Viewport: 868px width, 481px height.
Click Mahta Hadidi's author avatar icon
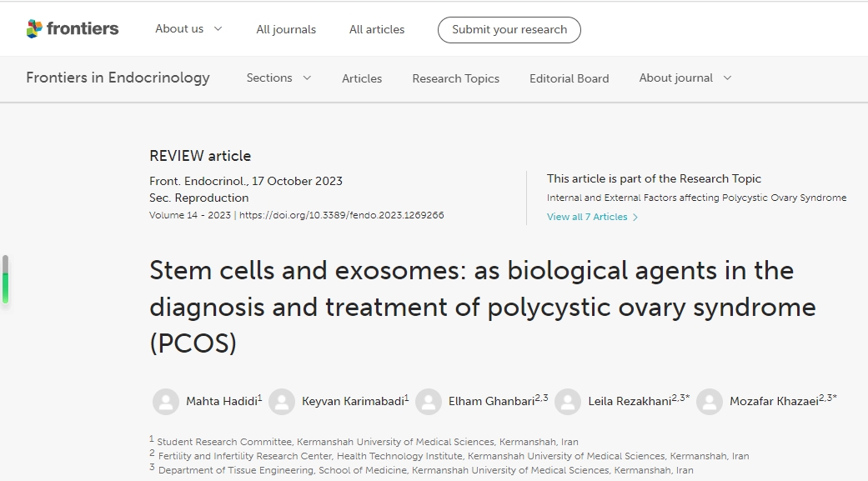[166, 401]
